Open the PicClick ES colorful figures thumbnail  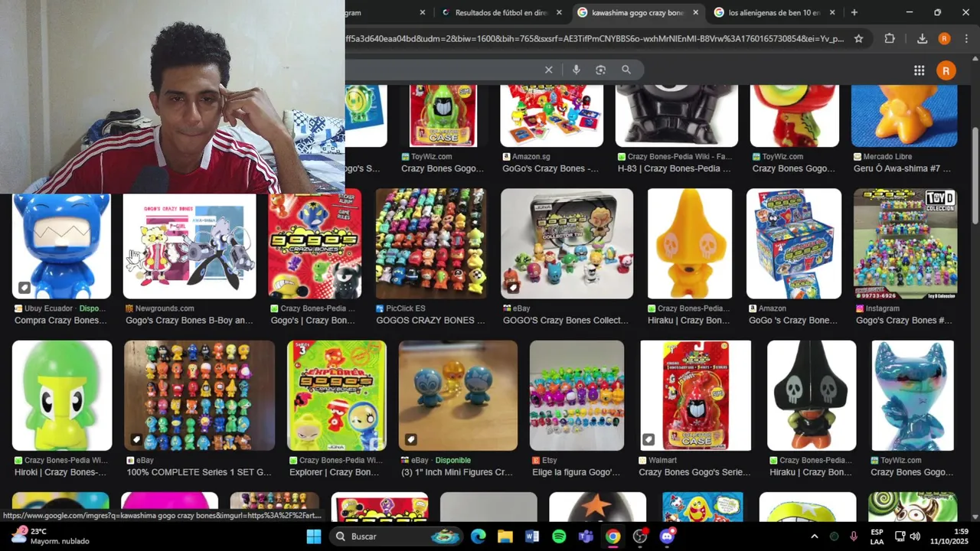click(x=431, y=243)
